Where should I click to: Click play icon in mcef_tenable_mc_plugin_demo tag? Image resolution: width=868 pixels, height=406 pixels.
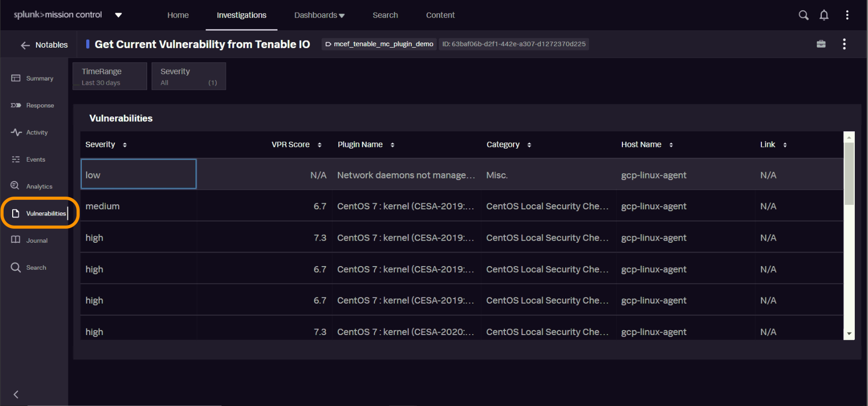(328, 44)
